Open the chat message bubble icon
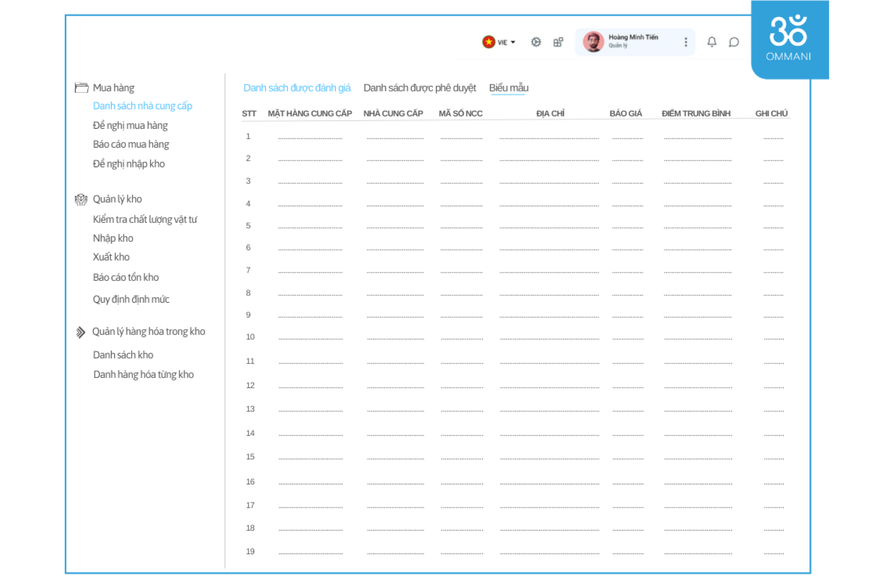 point(734,42)
